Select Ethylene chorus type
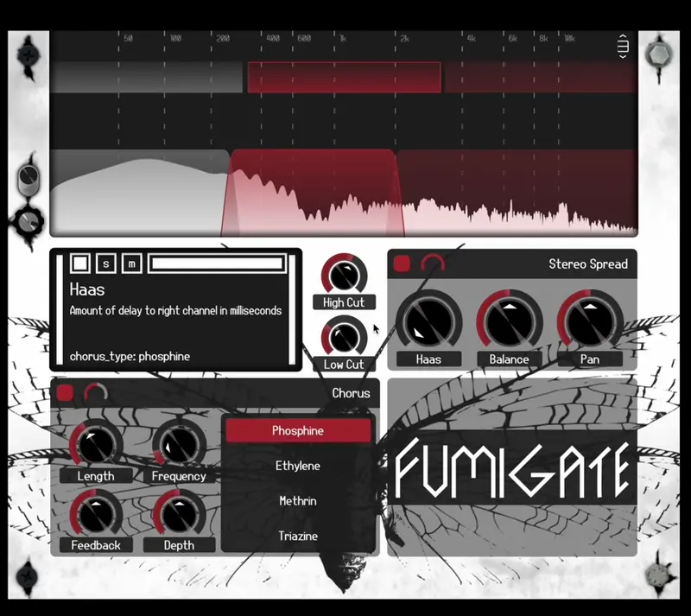This screenshot has height=616, width=691. pyautogui.click(x=298, y=466)
